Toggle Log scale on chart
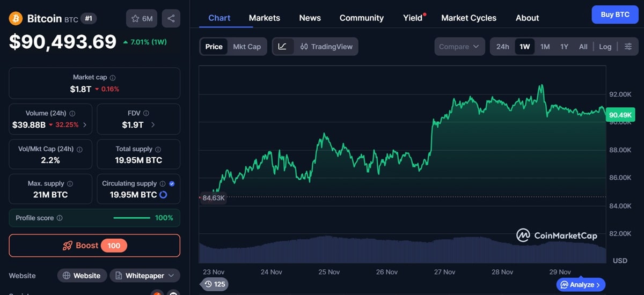 click(605, 47)
